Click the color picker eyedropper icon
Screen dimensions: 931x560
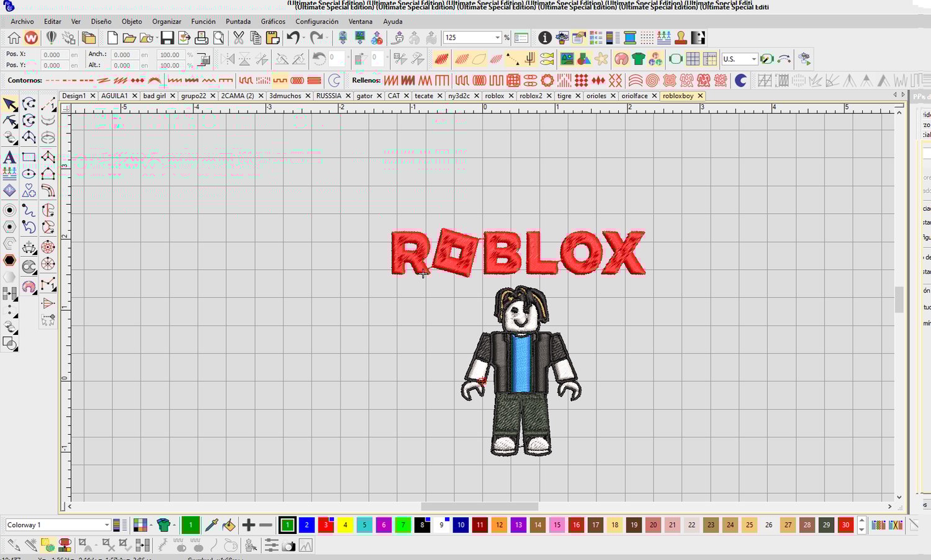click(211, 525)
